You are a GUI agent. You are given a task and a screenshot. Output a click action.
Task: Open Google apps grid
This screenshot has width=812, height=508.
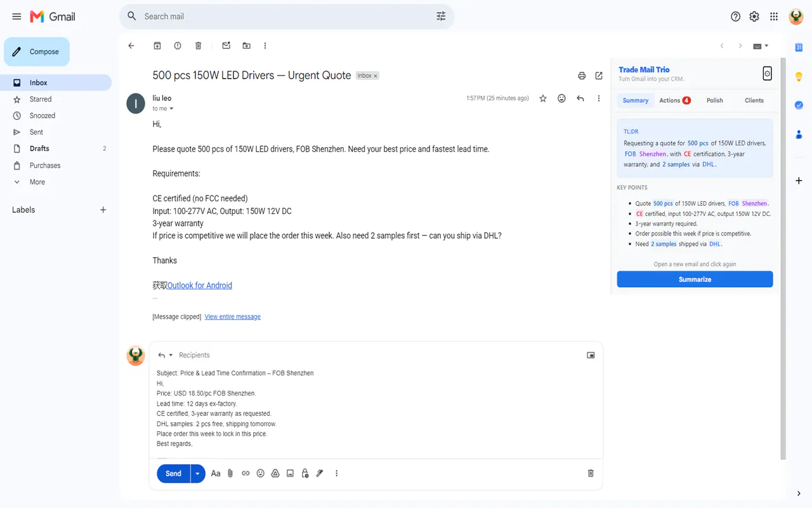coord(774,17)
